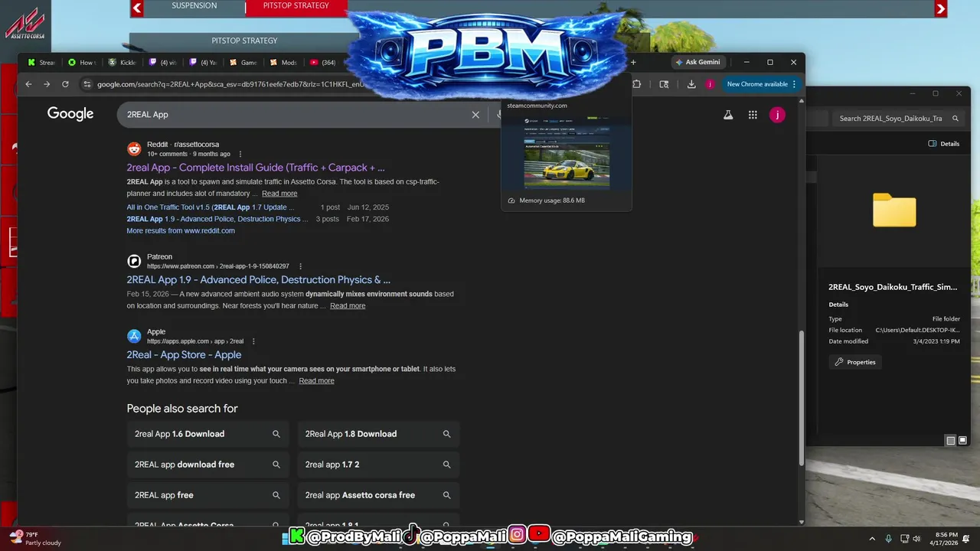Switch to the '(4) vit' Twitch tab

click(163, 63)
